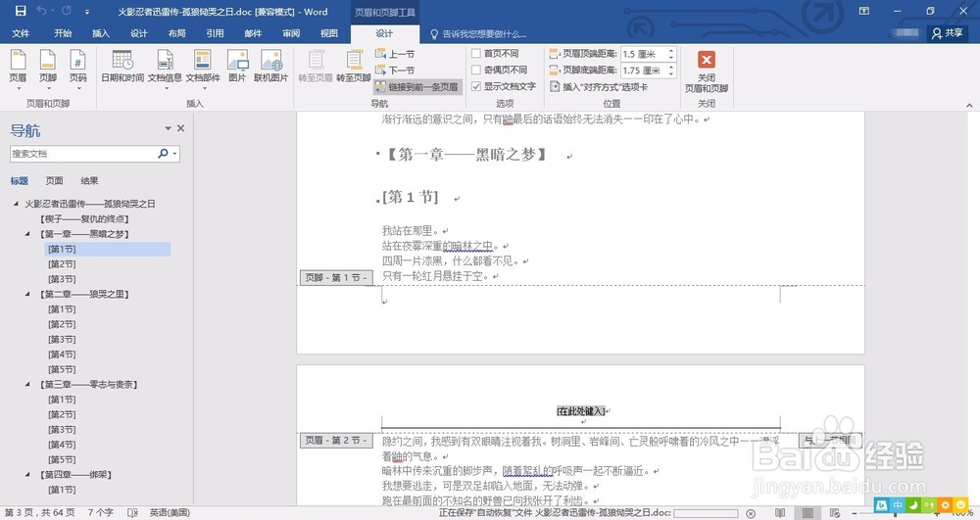Insert a 联机图片 online picture

(x=271, y=67)
